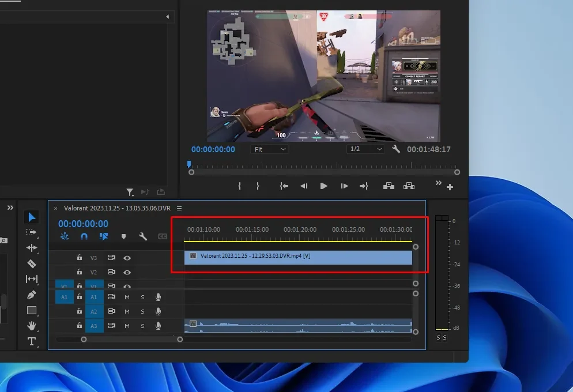Target the V3 video track
The image size is (573, 392).
point(93,258)
